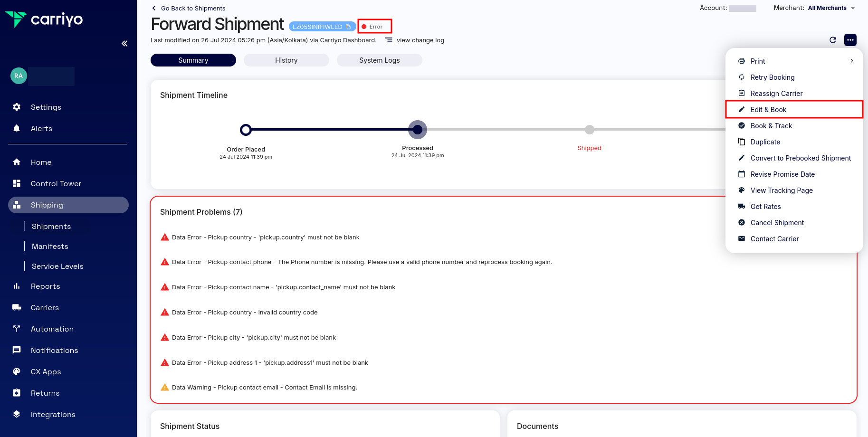
Task: Open Settings in the sidebar
Action: pyautogui.click(x=46, y=107)
